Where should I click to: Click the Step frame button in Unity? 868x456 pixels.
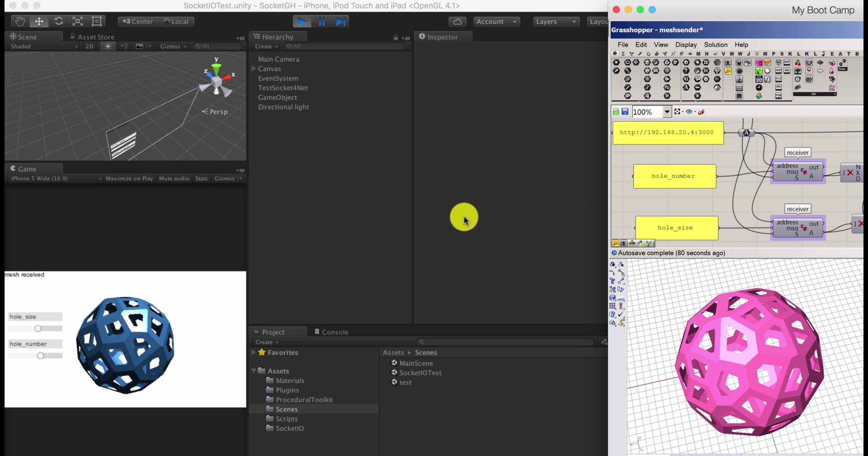(340, 22)
